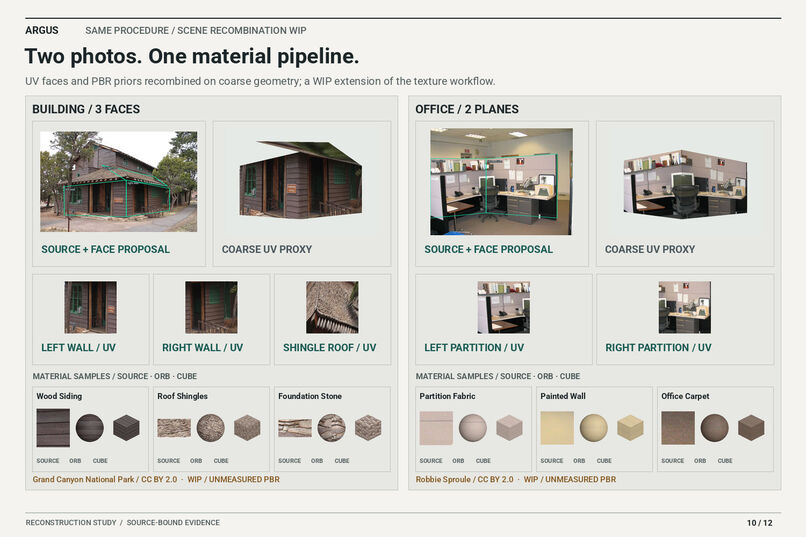The image size is (806, 537).
Task: Click the Partition Fabric source swatch
Action: [436, 428]
